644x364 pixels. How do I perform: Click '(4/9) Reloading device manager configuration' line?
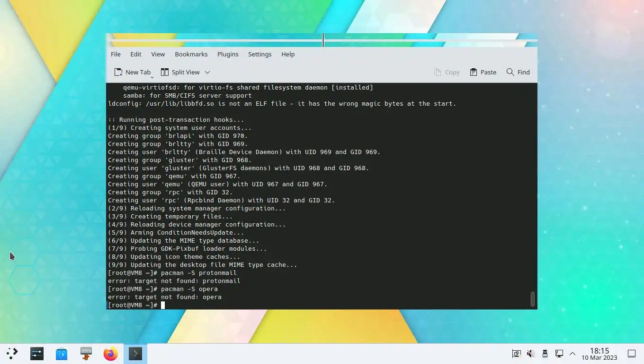click(x=197, y=225)
